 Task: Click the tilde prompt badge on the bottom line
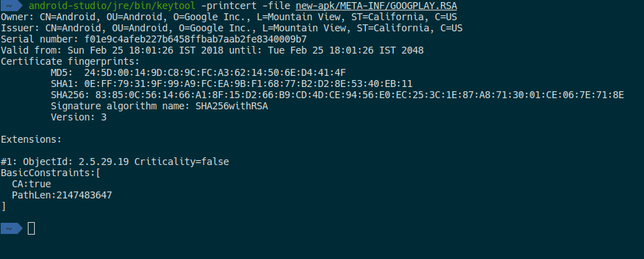pos(11,228)
